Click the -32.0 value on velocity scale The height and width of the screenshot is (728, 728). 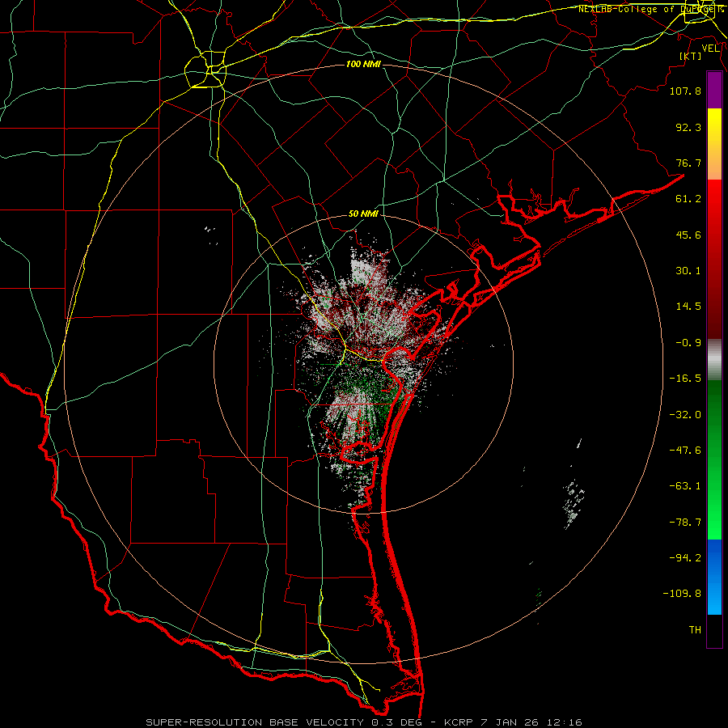685,415
